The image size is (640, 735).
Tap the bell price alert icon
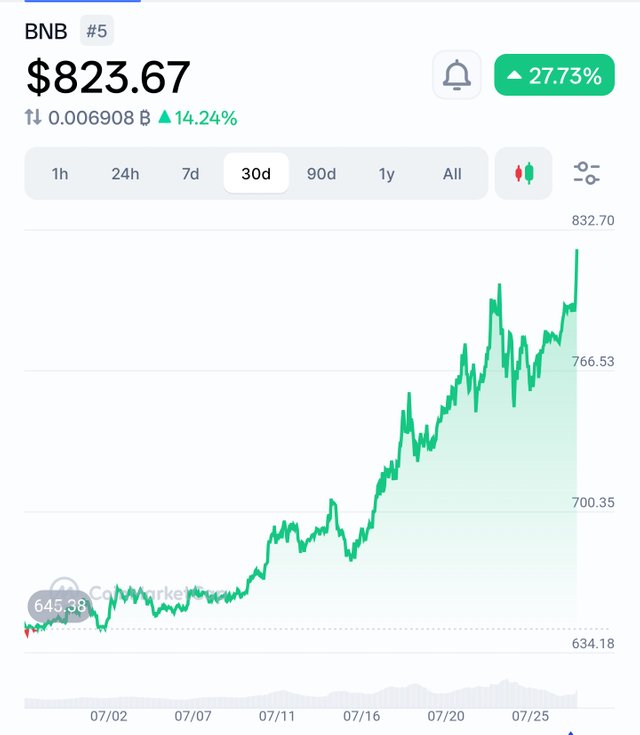(457, 75)
